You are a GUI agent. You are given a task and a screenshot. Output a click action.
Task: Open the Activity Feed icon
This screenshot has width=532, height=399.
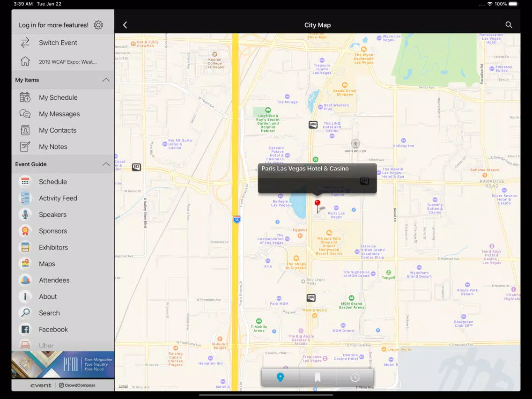pyautogui.click(x=25, y=198)
